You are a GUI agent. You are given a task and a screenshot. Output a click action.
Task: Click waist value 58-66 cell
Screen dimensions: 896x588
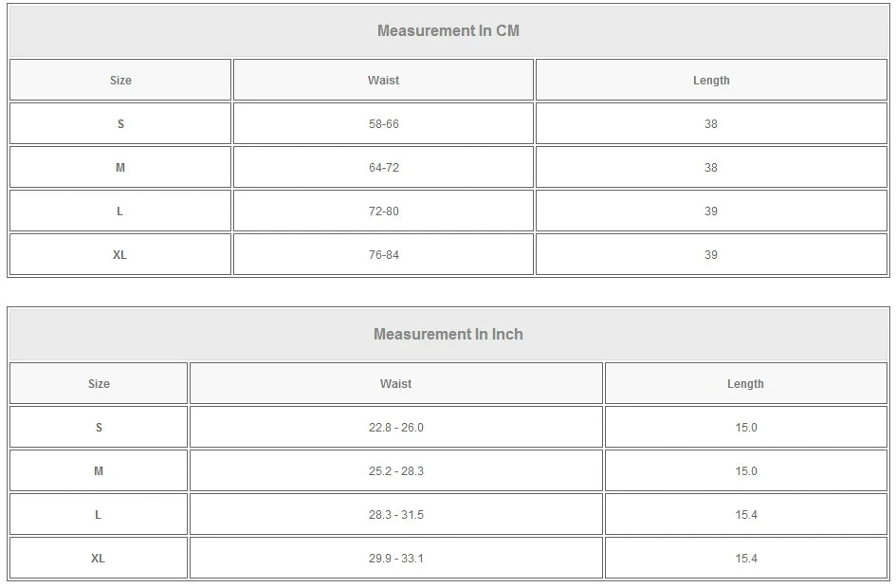(383, 124)
